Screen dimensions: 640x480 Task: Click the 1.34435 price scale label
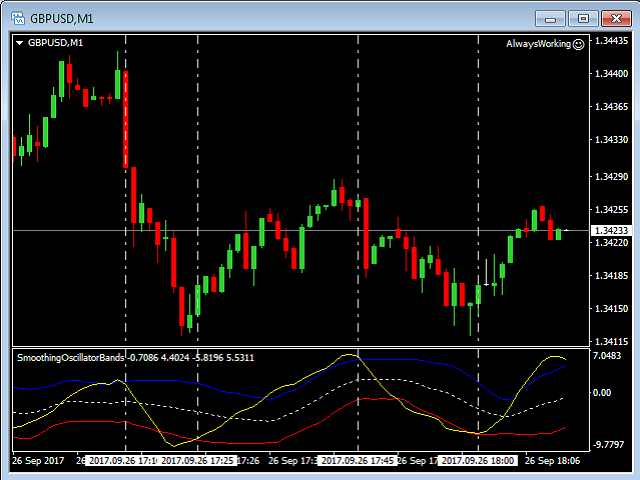610,41
